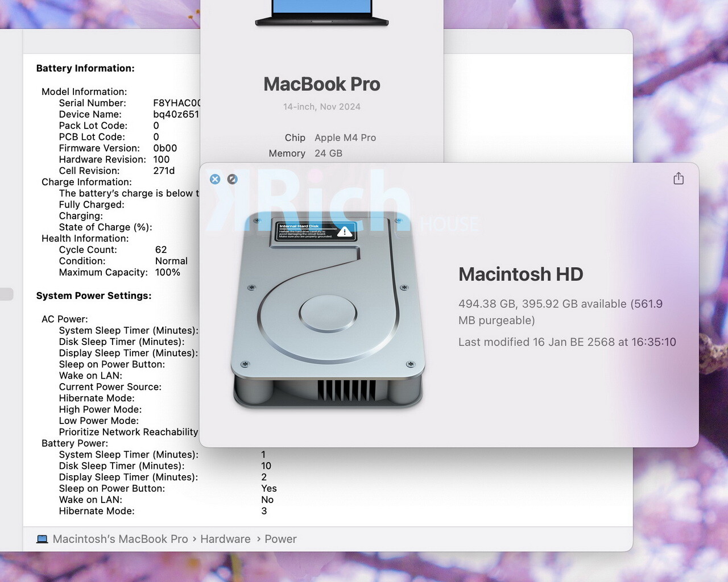Select Macintosh's MacBook Pro in path bar
This screenshot has width=728, height=582.
click(120, 539)
